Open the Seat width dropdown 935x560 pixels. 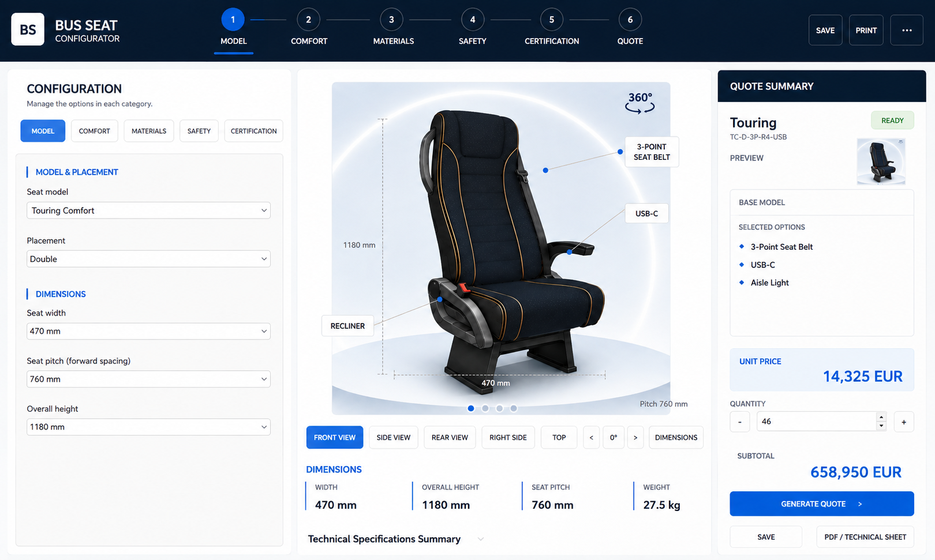click(148, 331)
